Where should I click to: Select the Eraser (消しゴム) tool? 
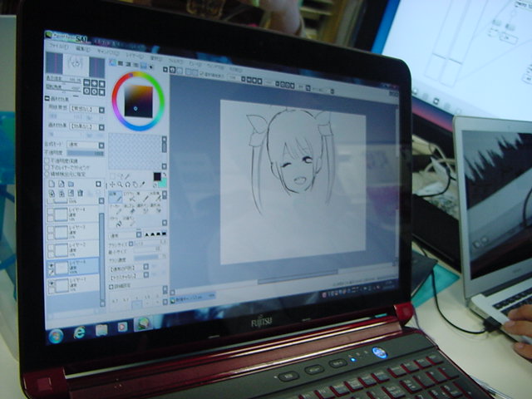click(x=130, y=209)
